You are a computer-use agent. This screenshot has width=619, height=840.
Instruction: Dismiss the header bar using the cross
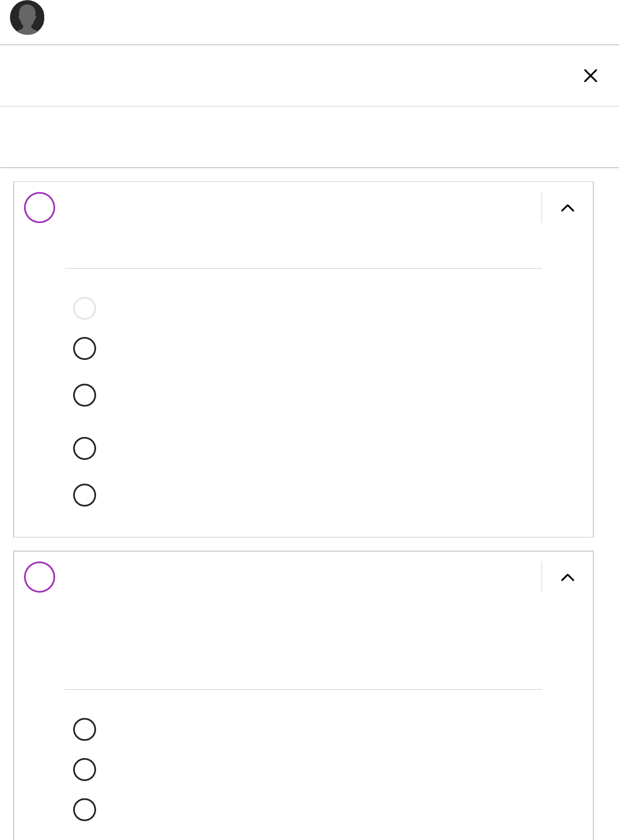(590, 76)
